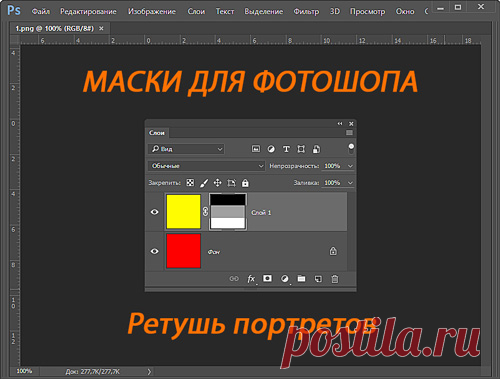Select the layer mask thumbnail
Viewport: 500px width, 379px height.
pyautogui.click(x=228, y=212)
